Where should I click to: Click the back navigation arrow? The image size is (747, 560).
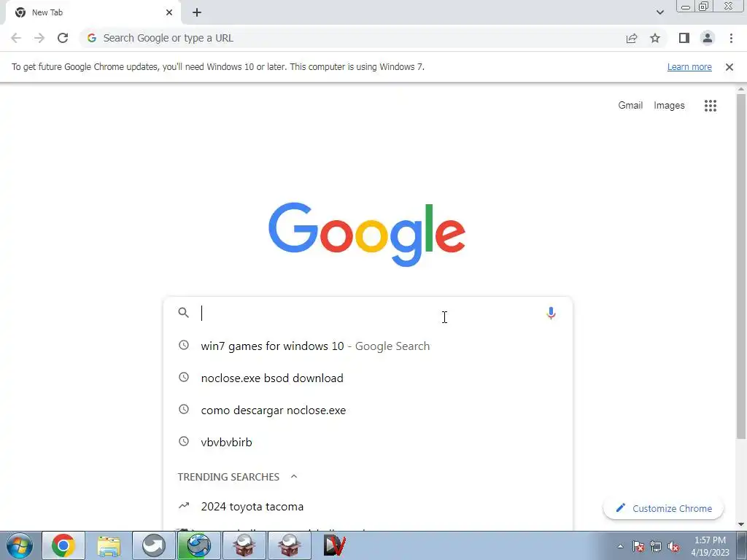(16, 38)
